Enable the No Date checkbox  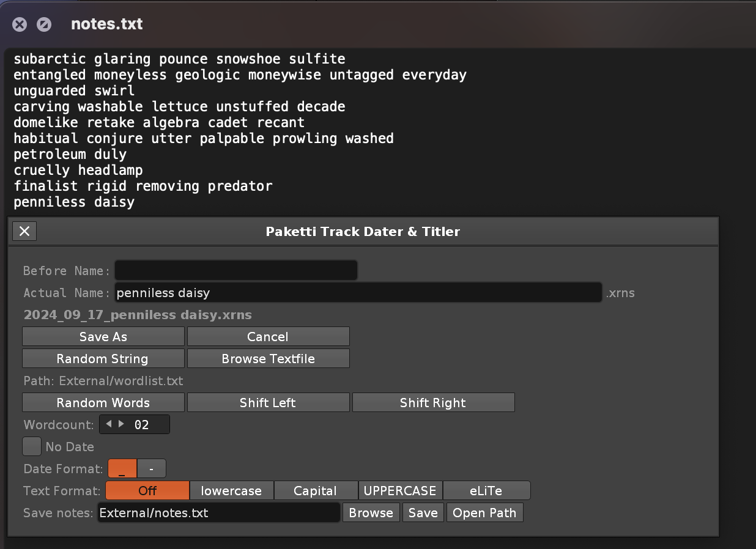[32, 446]
